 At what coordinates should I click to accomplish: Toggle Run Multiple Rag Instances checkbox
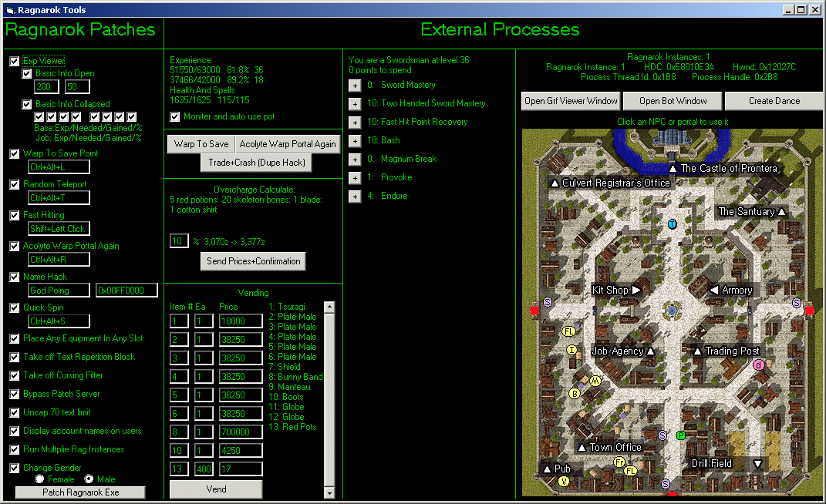(x=15, y=450)
